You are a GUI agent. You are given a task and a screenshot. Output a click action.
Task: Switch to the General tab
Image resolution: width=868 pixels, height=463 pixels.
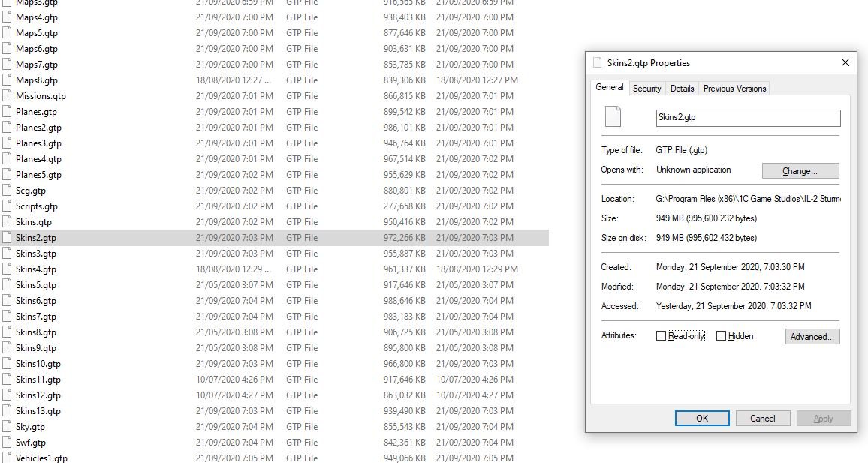pyautogui.click(x=610, y=87)
